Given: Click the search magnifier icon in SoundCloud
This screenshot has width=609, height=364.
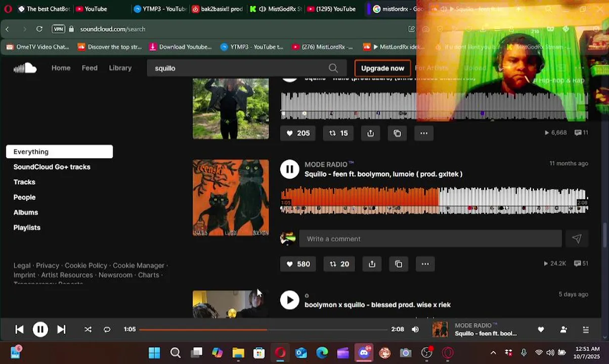Looking at the screenshot, I should coord(333,68).
